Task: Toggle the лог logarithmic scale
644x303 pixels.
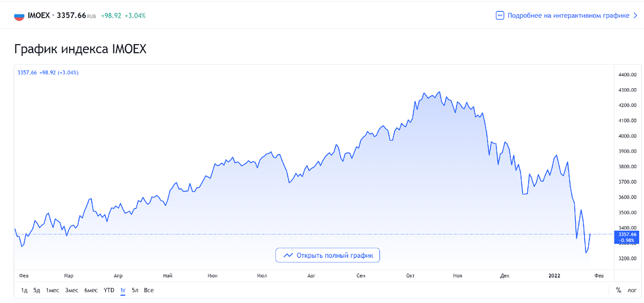Action: coord(632,290)
